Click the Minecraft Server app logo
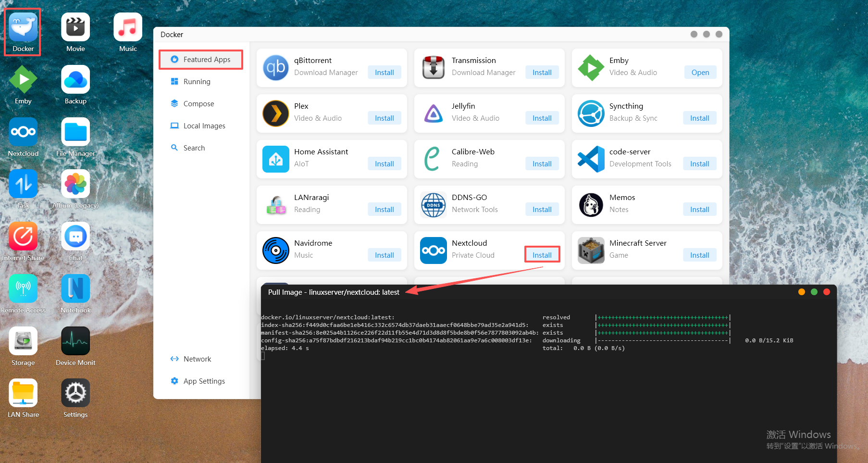 (591, 250)
